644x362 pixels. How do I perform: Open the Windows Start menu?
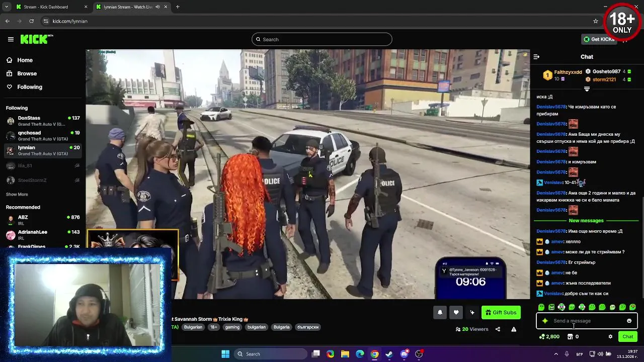point(225,354)
